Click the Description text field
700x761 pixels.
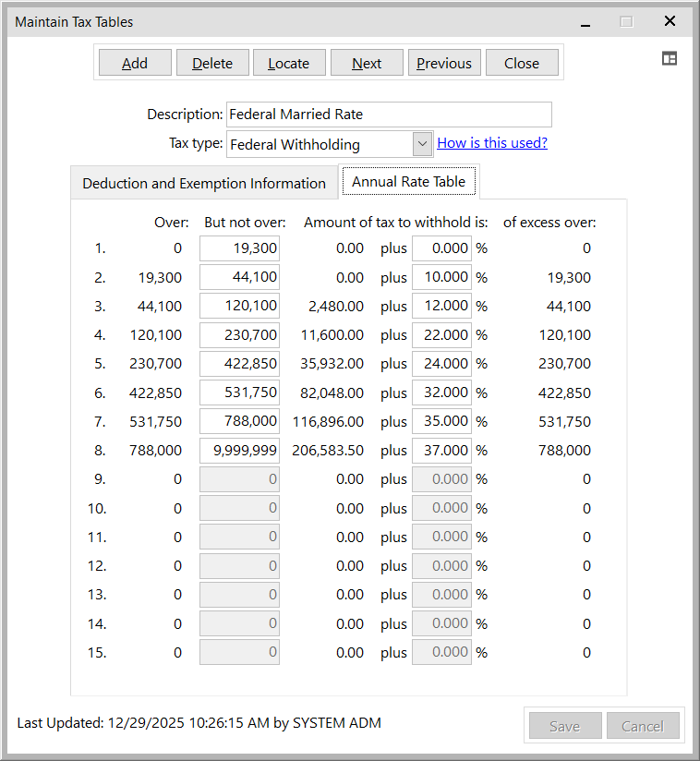(x=388, y=115)
